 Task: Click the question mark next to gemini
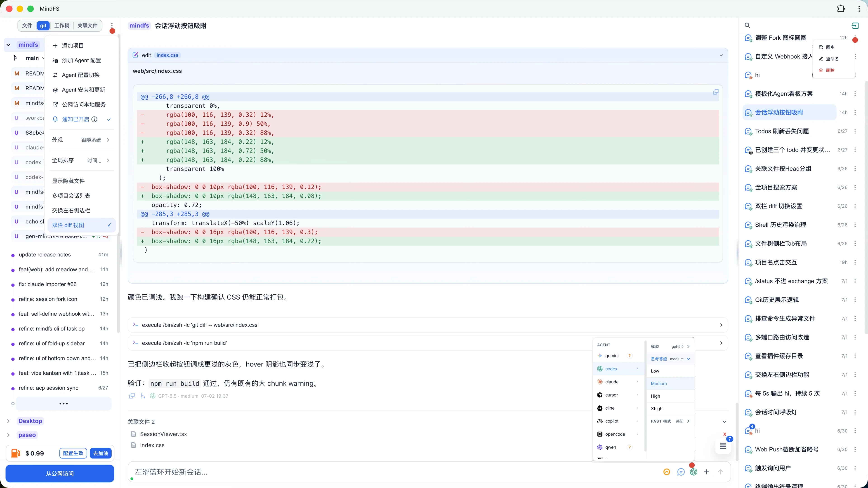coord(630,356)
